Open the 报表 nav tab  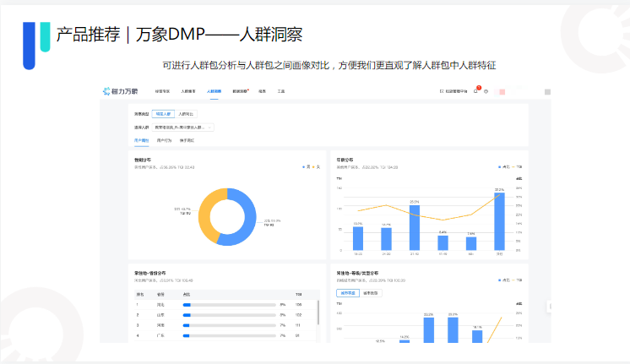pyautogui.click(x=262, y=91)
